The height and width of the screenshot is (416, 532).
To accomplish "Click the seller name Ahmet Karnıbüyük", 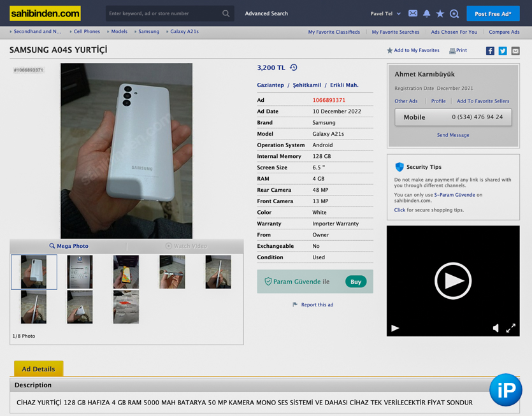I will (424, 75).
